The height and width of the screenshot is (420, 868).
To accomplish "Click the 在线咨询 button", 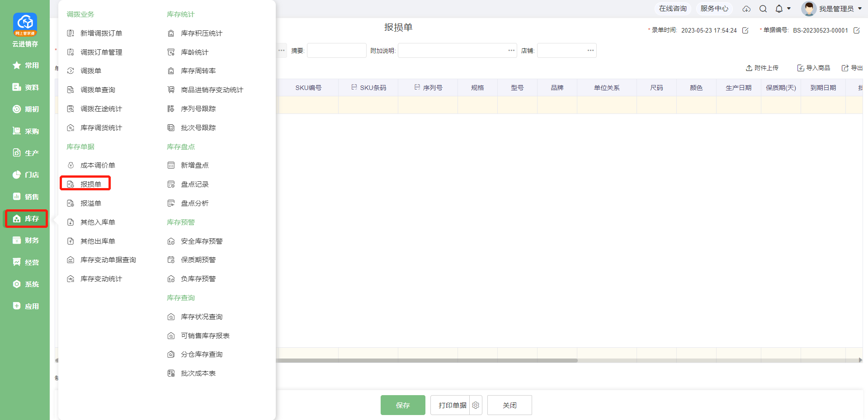I will 672,9.
